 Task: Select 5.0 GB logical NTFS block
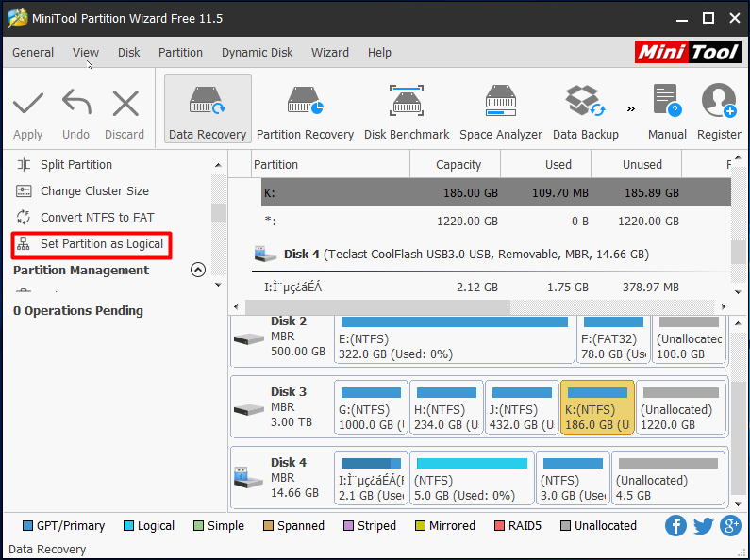(x=472, y=478)
